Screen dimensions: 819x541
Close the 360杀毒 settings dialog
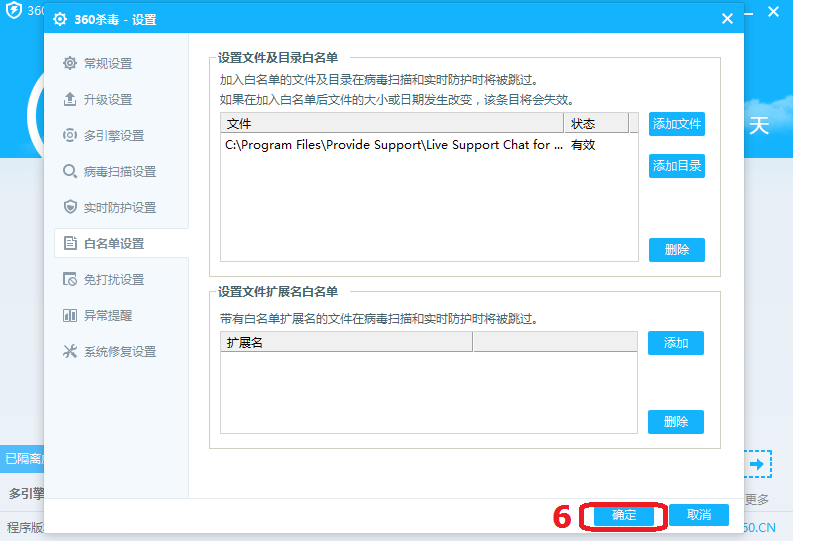coord(727,19)
